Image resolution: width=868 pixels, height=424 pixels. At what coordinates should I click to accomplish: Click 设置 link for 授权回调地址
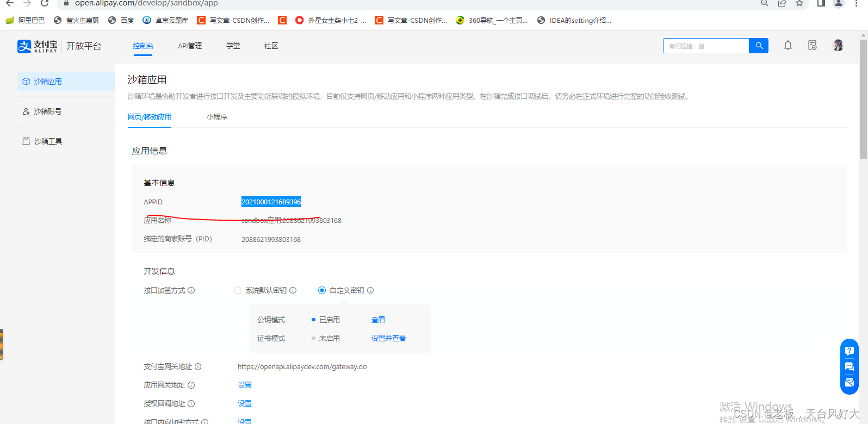pyautogui.click(x=245, y=403)
